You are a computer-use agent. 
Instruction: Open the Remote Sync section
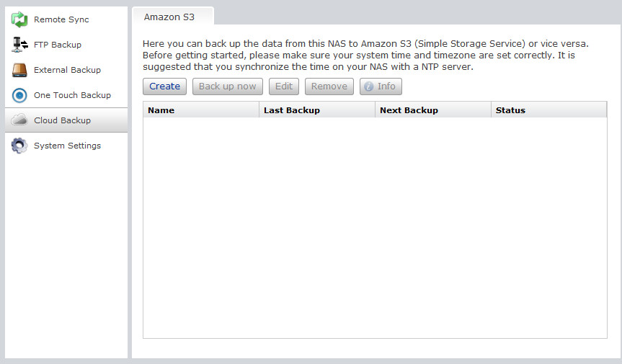click(61, 19)
